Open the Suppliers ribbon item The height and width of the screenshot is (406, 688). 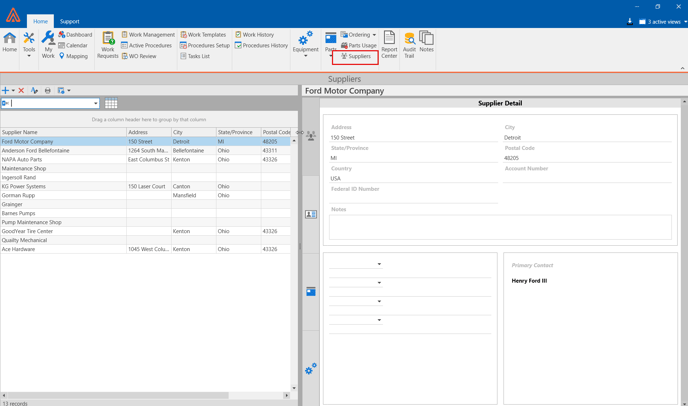pos(355,57)
